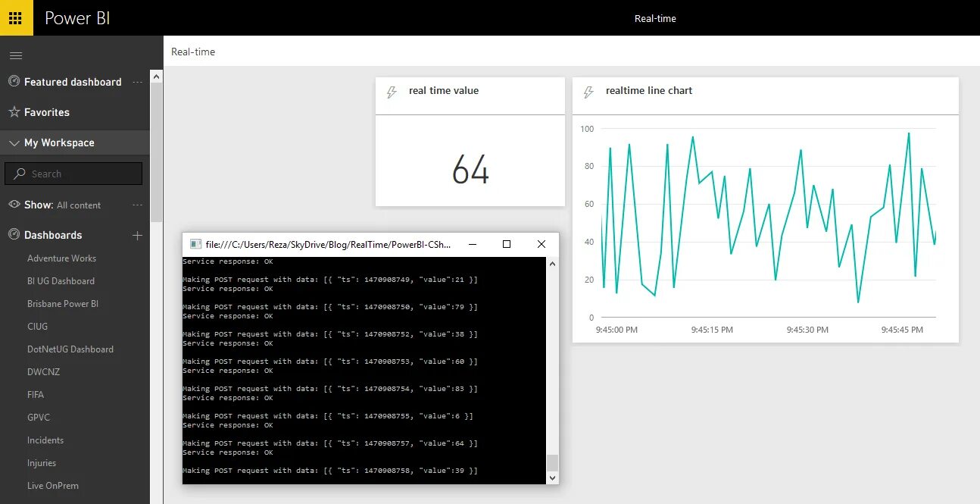Click console scrollbar up arrow

point(552,263)
